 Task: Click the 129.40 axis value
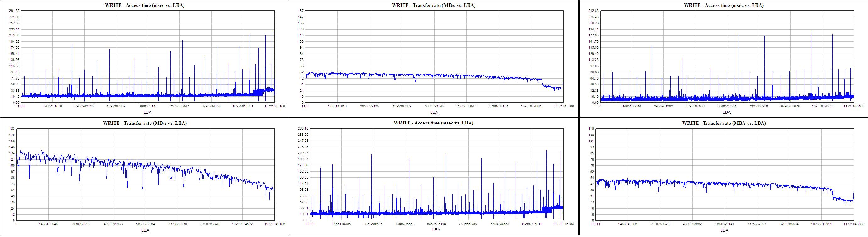(593, 54)
